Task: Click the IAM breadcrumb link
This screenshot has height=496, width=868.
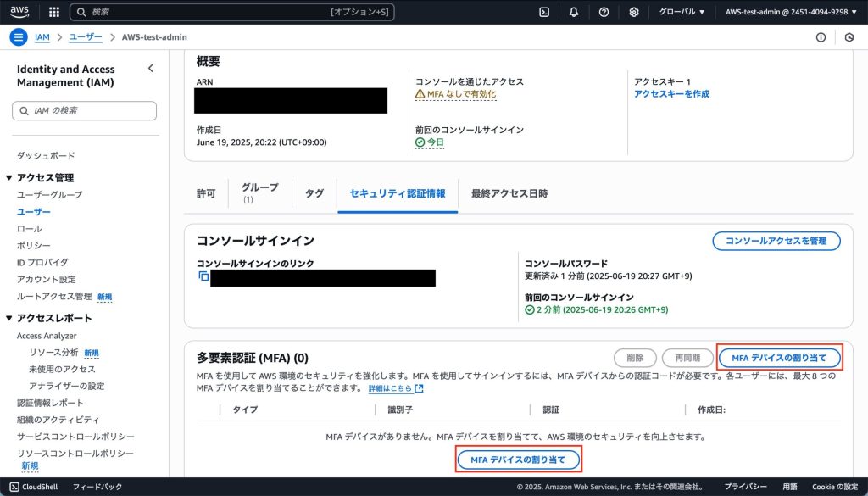Action: click(42, 37)
